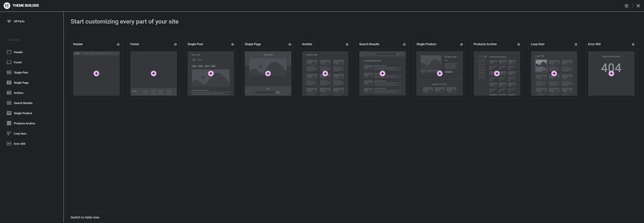Click the Footer card title
Image resolution: width=644 pixels, height=223 pixels.
[134, 44]
